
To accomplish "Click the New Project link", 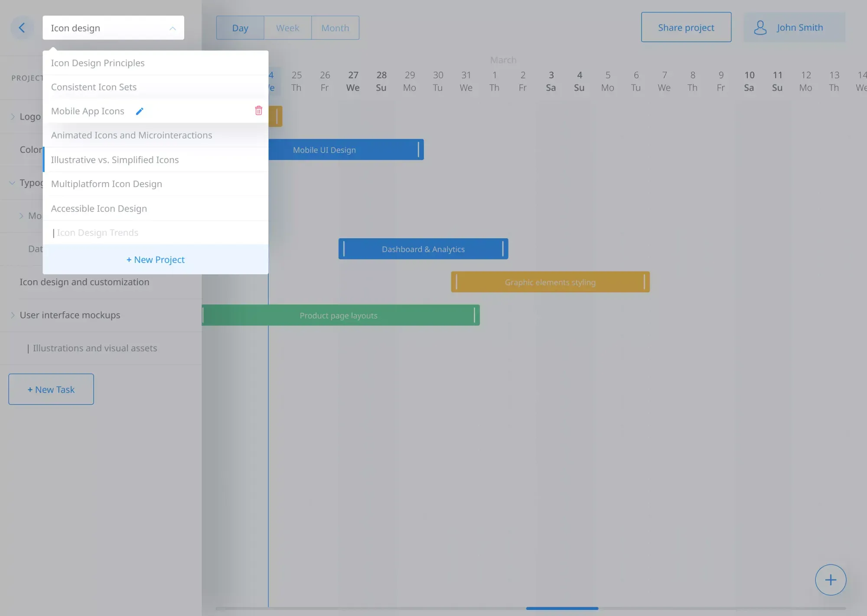I will [155, 259].
